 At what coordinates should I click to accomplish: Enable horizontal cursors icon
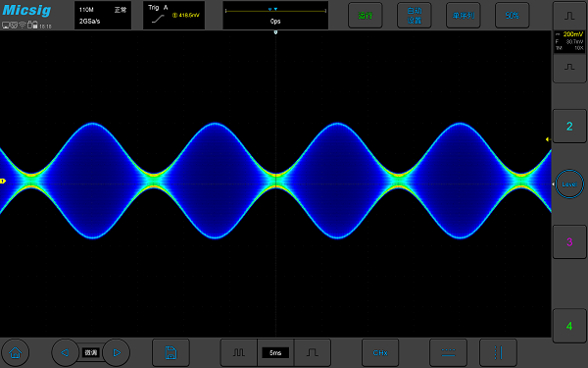[x=448, y=352]
